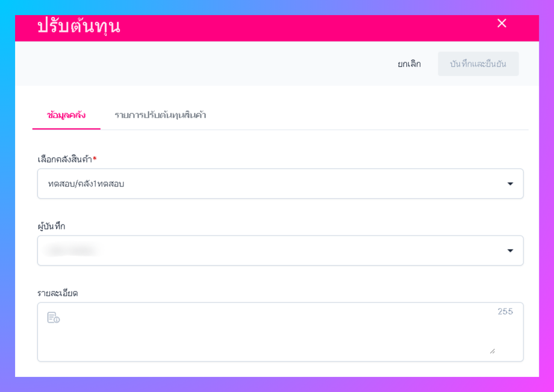Click the resize handle of details textarea
Image resolution: width=554 pixels, height=392 pixels.
coord(492,351)
